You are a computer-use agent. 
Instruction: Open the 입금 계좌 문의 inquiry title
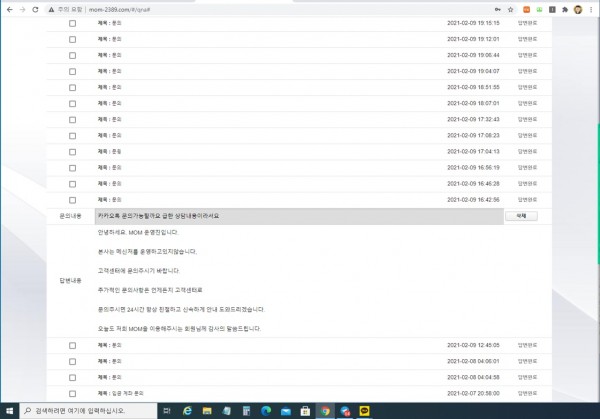[121, 393]
